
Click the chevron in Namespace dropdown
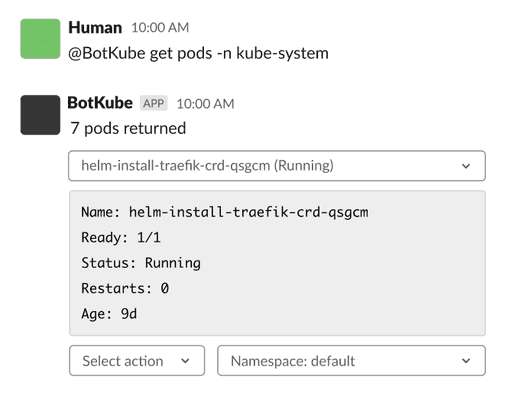tap(466, 361)
